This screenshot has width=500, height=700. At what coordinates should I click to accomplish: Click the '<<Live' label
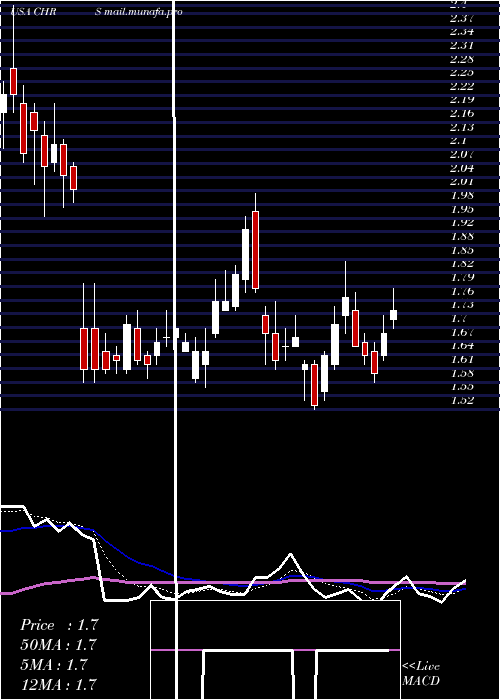coord(421,667)
